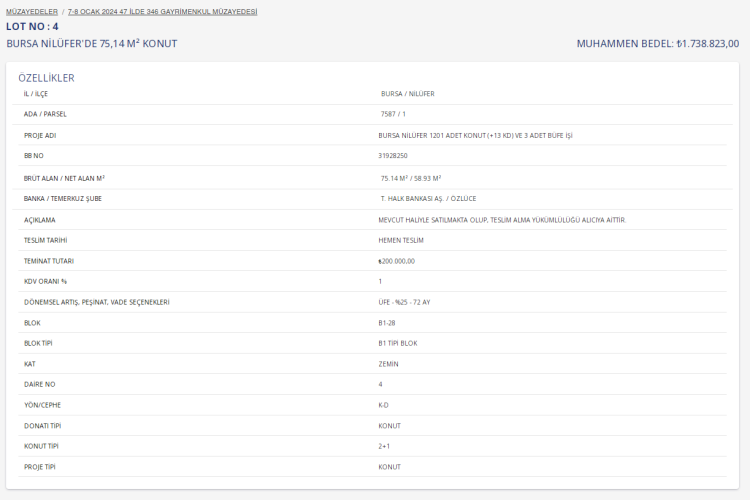Click the Bursa Nilüfer'de 75,14 m² Konut title

click(x=91, y=43)
